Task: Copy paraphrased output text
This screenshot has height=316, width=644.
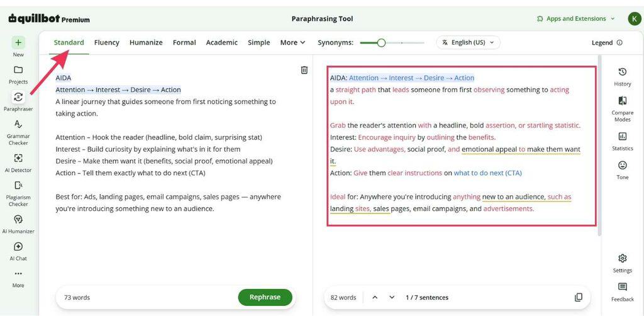Action: [579, 297]
